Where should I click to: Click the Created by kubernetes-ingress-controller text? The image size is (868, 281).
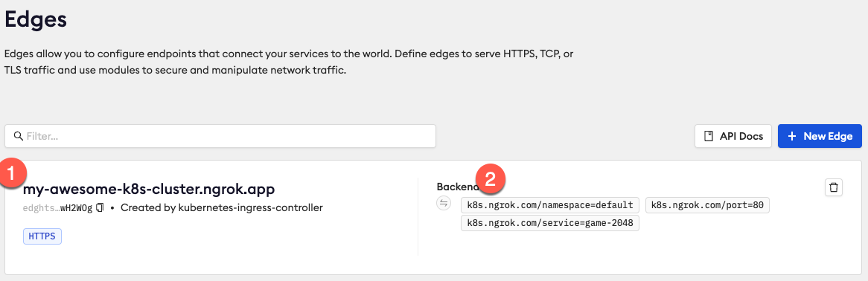point(221,208)
